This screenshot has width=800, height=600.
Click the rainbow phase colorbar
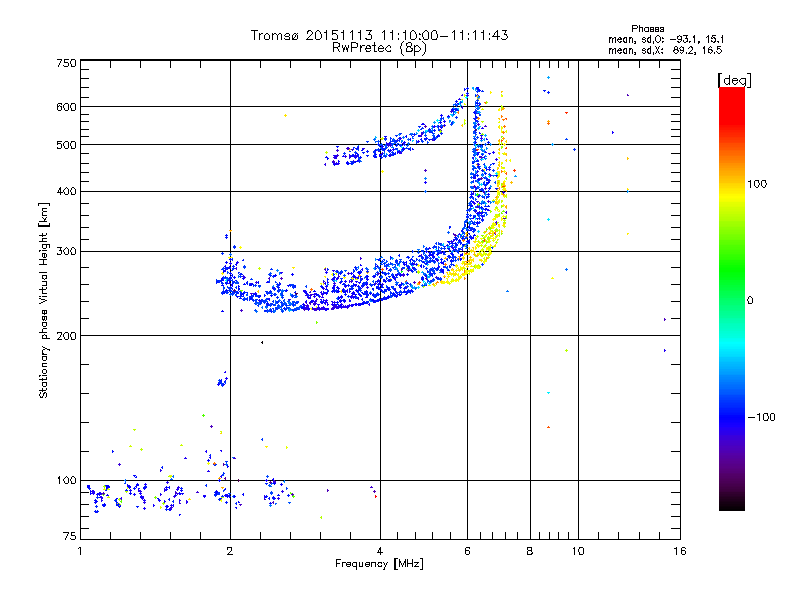[x=732, y=298]
